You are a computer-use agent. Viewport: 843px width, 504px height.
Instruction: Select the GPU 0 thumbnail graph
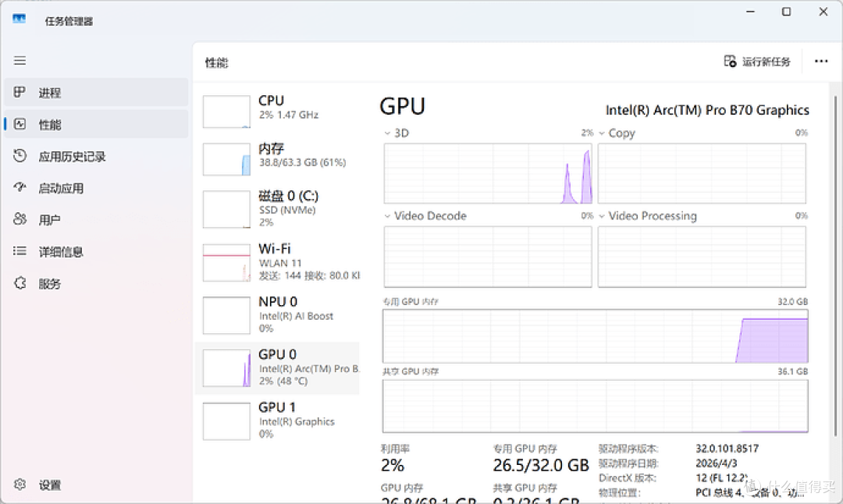226,368
